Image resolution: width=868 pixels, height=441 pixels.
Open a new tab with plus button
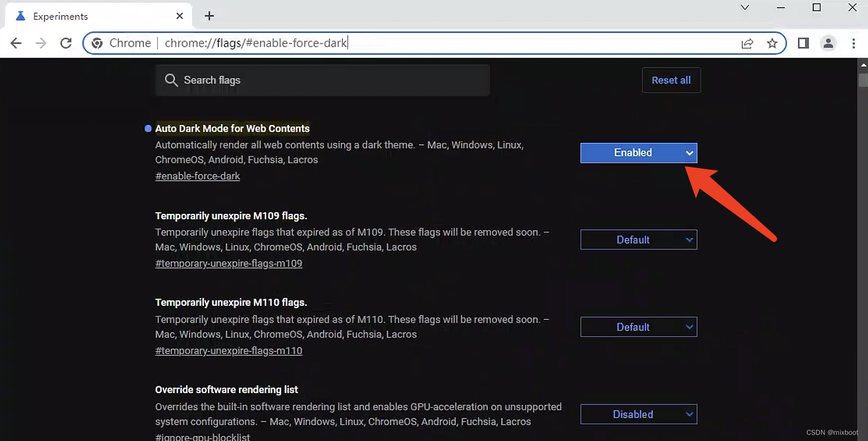click(209, 16)
